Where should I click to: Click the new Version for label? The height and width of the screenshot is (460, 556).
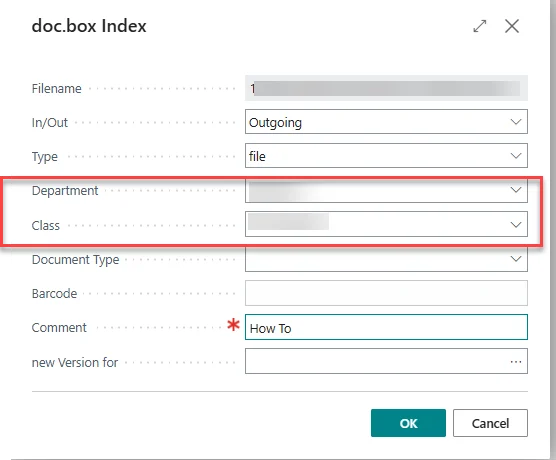pyautogui.click(x=74, y=362)
